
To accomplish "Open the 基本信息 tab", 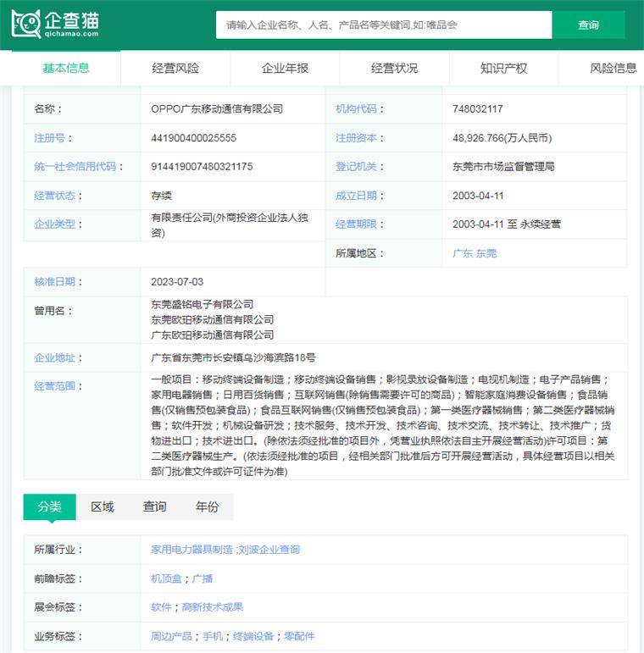I will [66, 68].
